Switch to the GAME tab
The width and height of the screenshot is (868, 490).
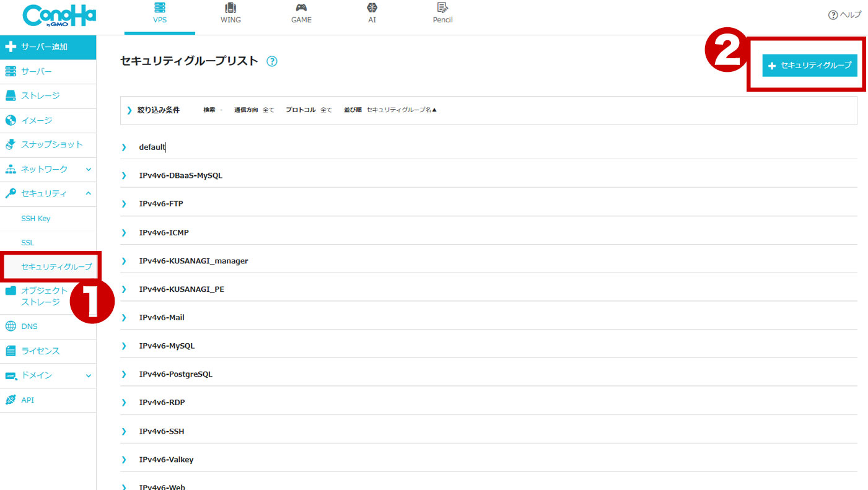pos(301,13)
